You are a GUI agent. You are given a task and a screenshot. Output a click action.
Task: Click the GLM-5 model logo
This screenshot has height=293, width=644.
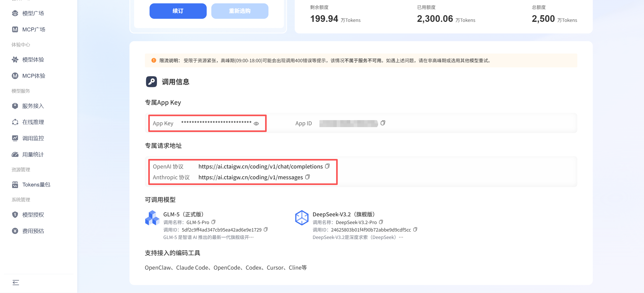click(x=152, y=218)
